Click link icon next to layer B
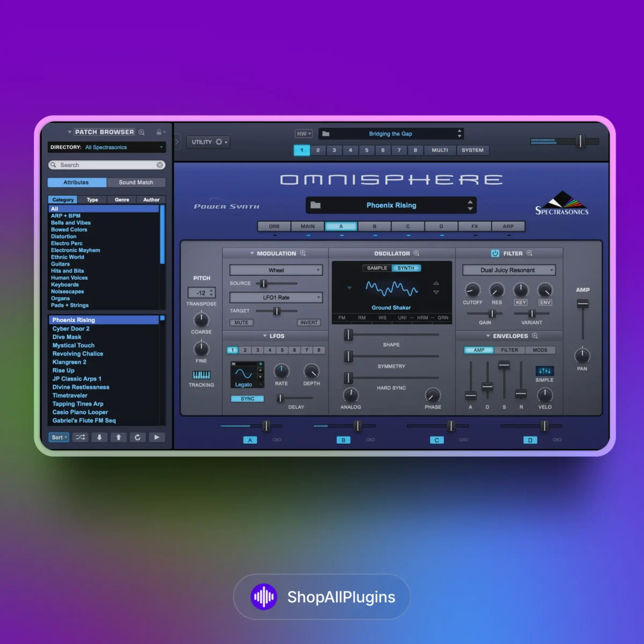Screen dimensions: 644x644 370,440
